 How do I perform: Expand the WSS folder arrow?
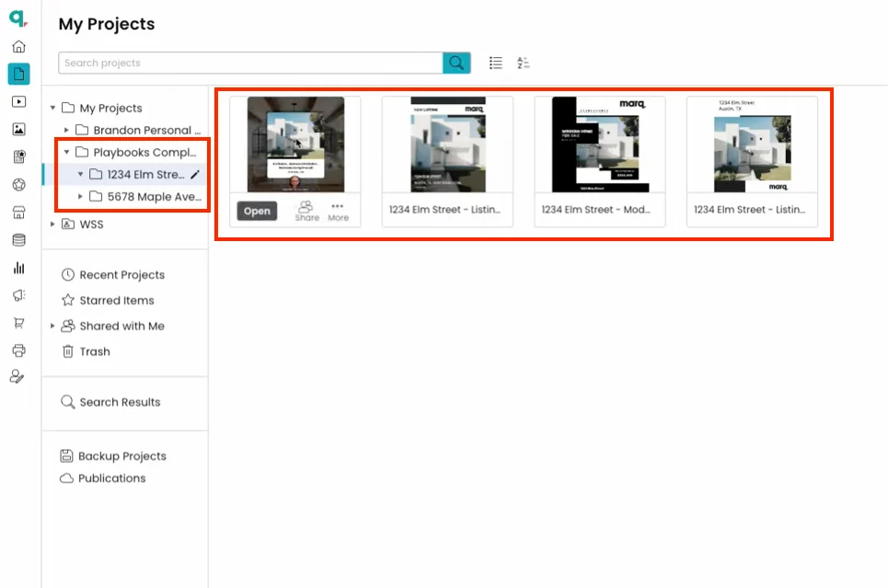[x=53, y=224]
